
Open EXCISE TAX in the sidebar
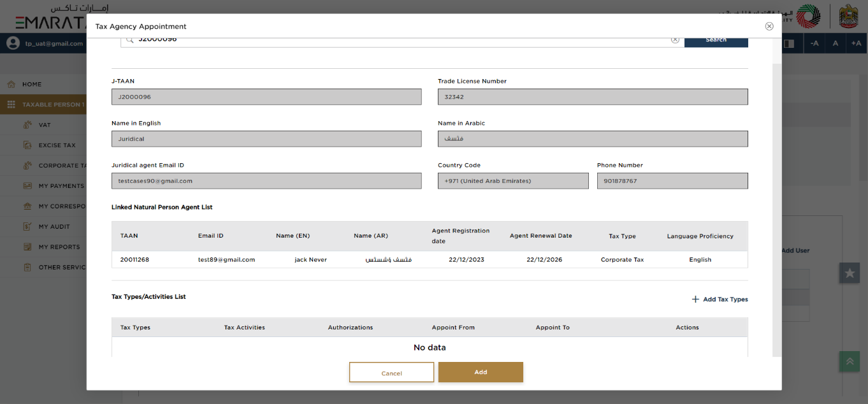pyautogui.click(x=57, y=145)
